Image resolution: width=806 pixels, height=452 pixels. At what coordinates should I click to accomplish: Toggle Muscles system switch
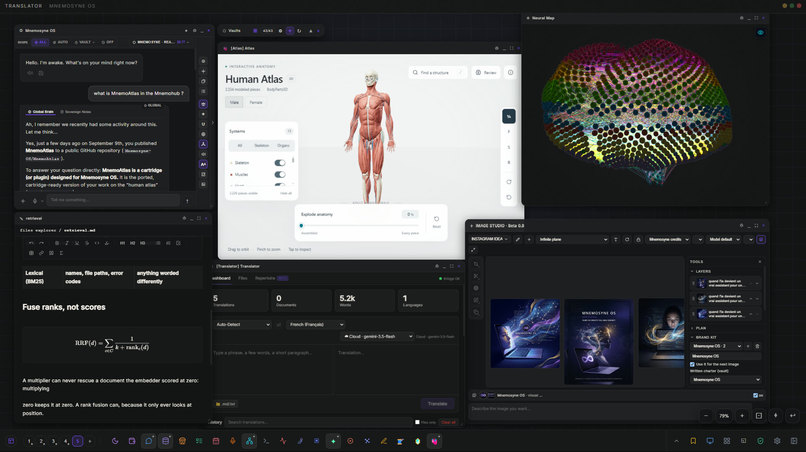tap(280, 174)
